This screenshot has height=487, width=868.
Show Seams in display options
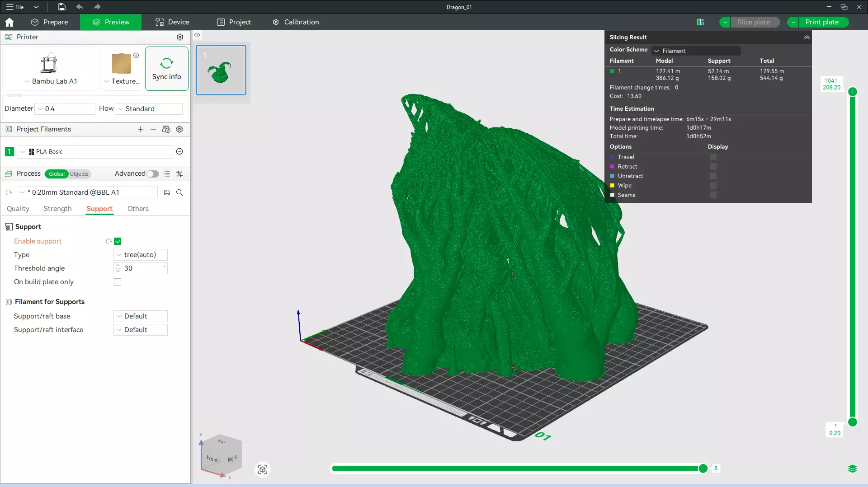pos(713,195)
